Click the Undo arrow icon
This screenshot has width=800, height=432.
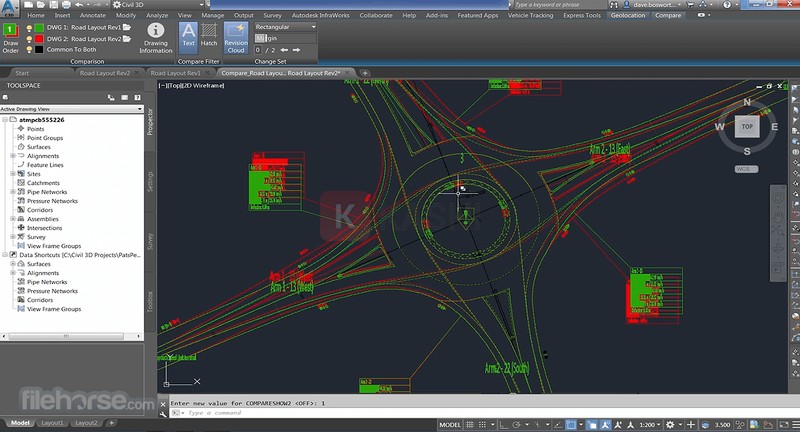click(79, 5)
